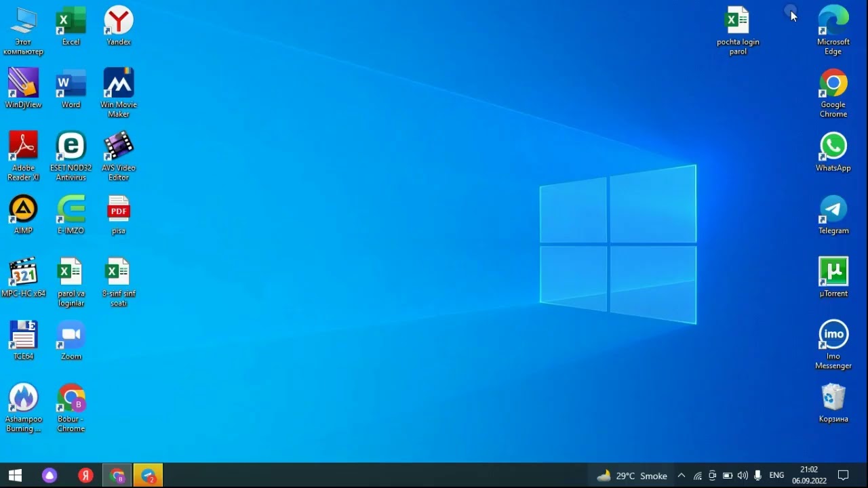Open the Microsoft Edge desktop shortcut
This screenshot has height=488, width=868.
[833, 30]
